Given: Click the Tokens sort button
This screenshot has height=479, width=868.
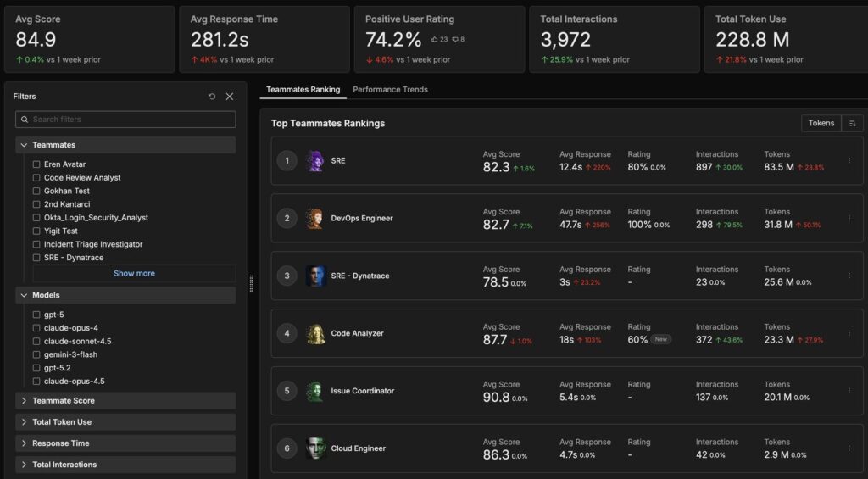Looking at the screenshot, I should point(821,124).
